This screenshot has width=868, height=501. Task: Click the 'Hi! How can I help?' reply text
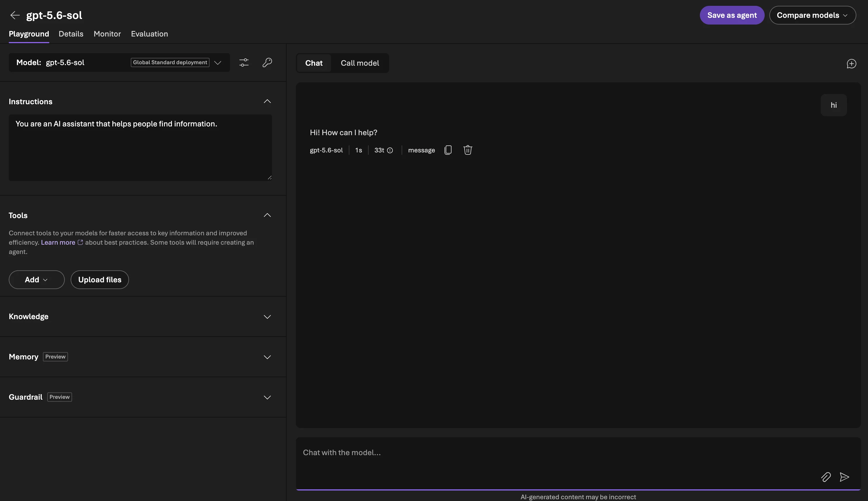[344, 133]
